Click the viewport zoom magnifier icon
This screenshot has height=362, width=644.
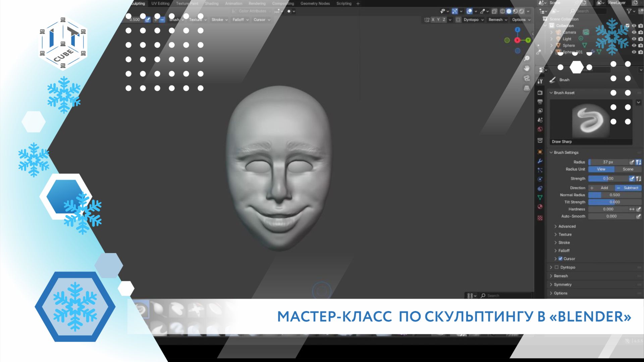click(527, 59)
